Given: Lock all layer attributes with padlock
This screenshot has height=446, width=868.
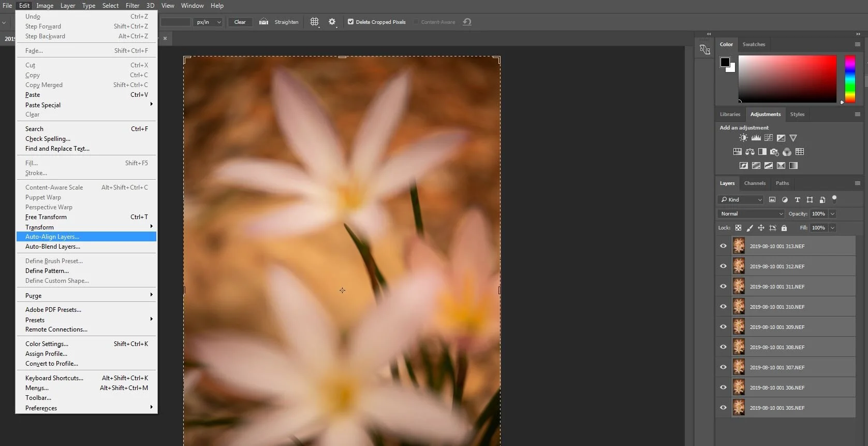Looking at the screenshot, I should [x=784, y=228].
